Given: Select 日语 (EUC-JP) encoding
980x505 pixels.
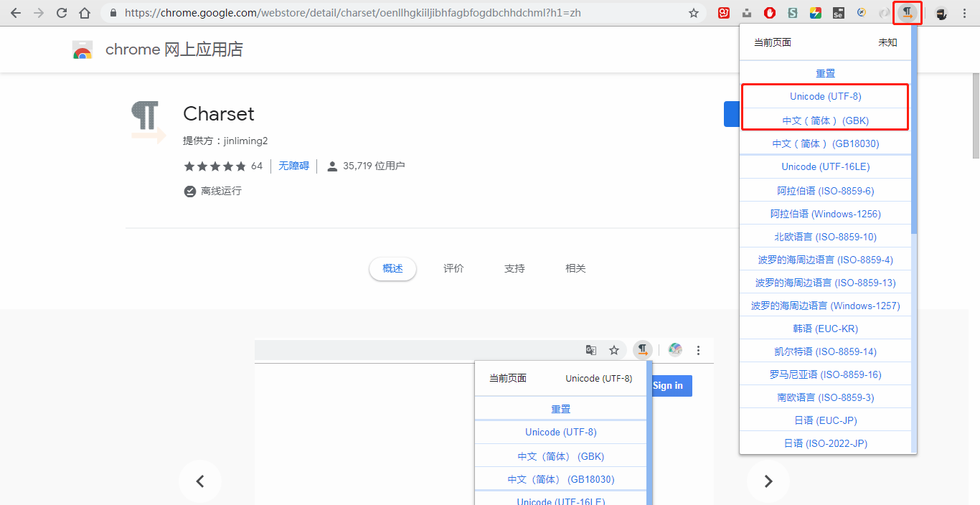Looking at the screenshot, I should point(825,420).
